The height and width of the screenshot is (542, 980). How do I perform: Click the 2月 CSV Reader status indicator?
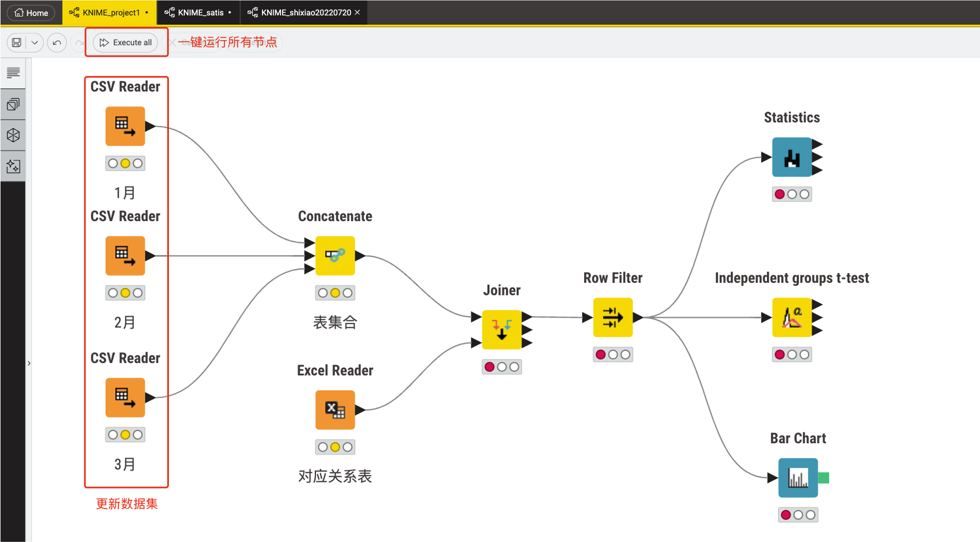coord(125,293)
